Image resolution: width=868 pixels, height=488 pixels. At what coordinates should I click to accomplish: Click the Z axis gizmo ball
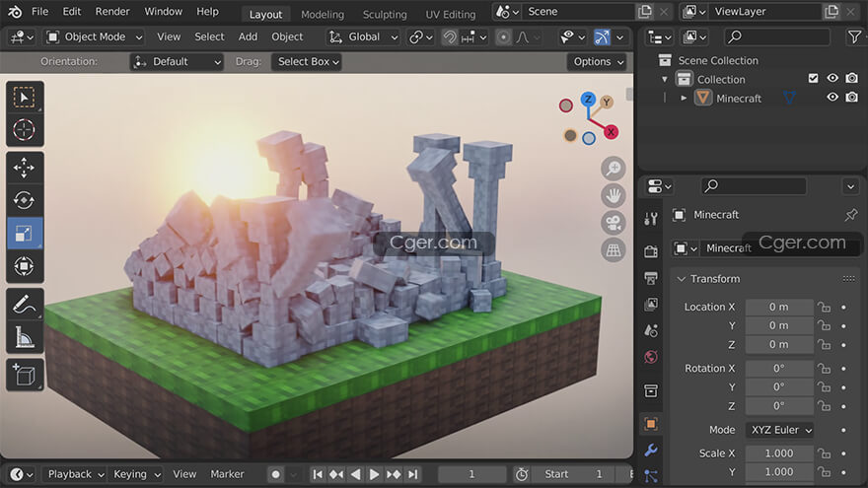pyautogui.click(x=588, y=100)
